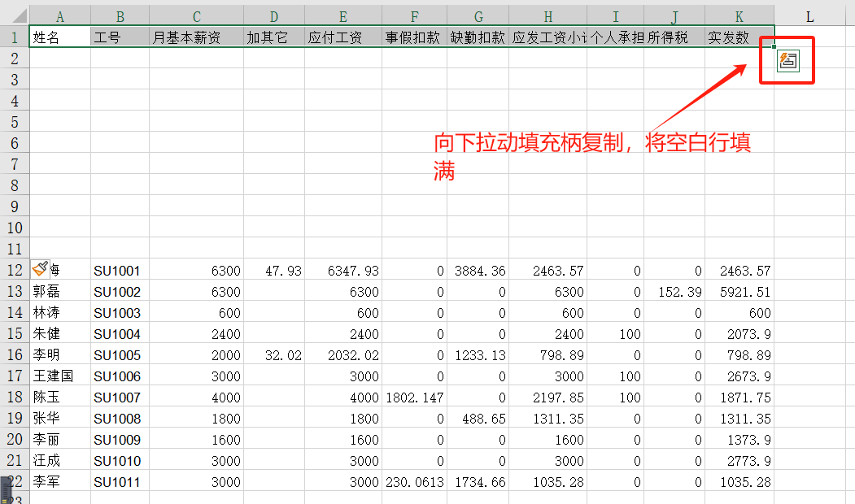Click the name cell 郭磊
Screen dimensions: 855x504
coord(60,291)
